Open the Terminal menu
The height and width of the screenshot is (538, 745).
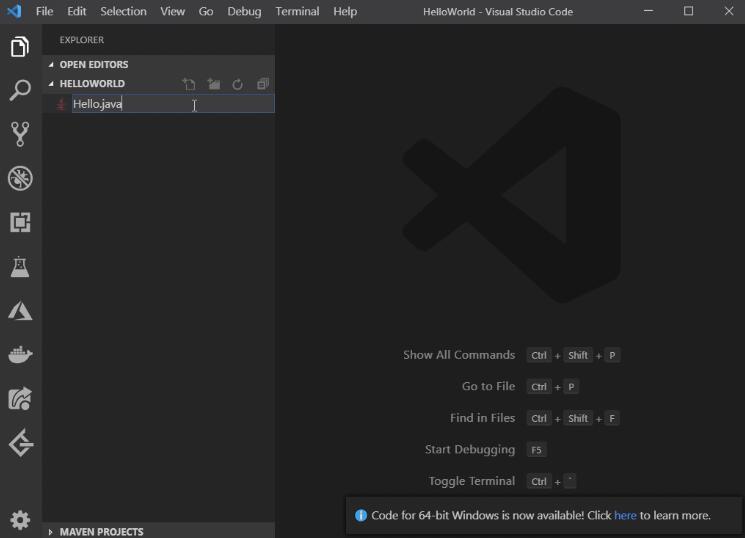pos(297,11)
